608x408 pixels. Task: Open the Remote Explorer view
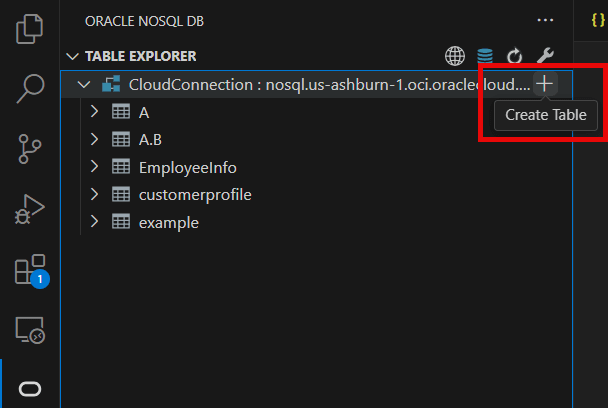point(30,329)
